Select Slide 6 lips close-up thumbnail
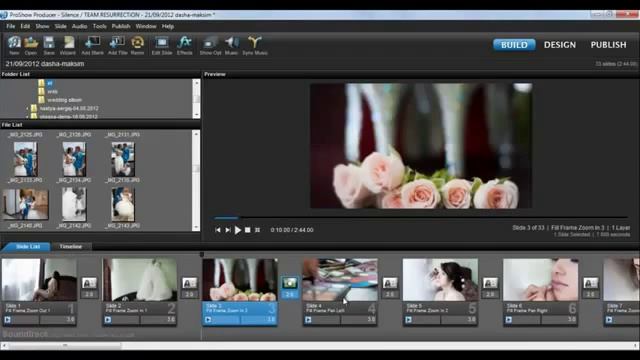640x360 pixels. coord(540,280)
